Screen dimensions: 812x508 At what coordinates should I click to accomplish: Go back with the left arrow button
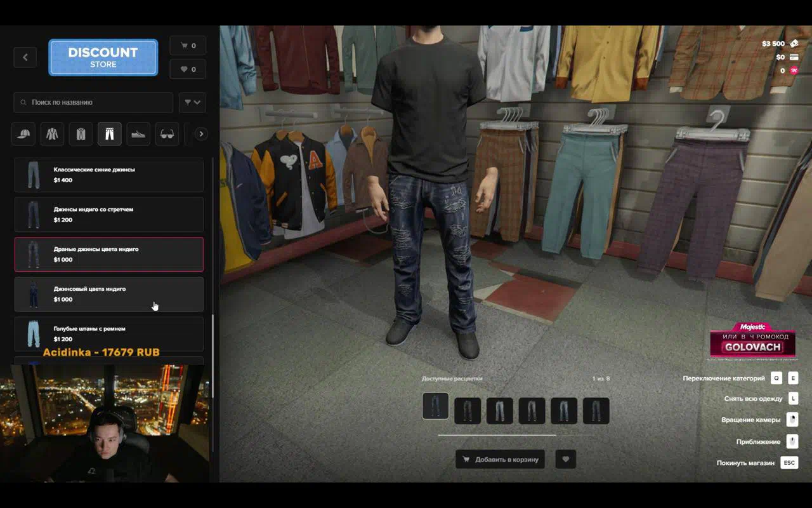(25, 57)
